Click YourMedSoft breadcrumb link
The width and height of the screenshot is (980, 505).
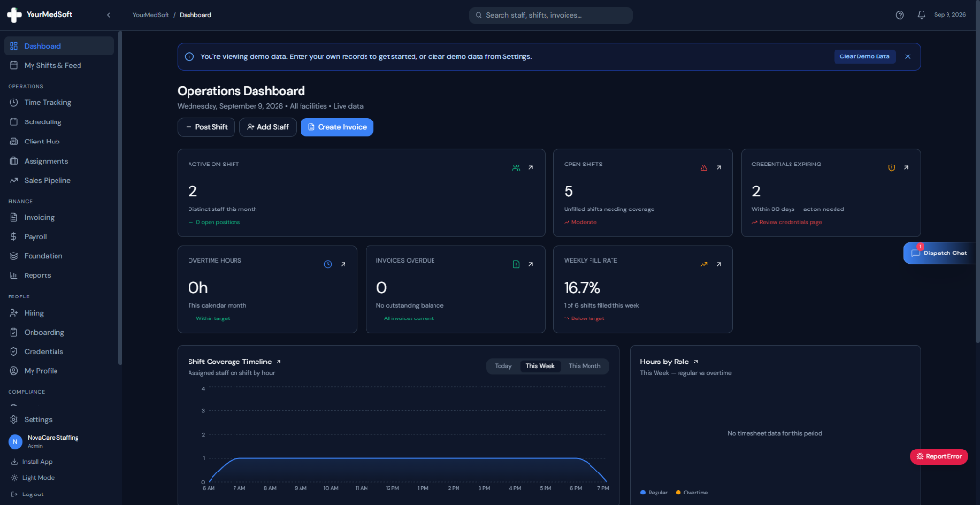pos(150,15)
